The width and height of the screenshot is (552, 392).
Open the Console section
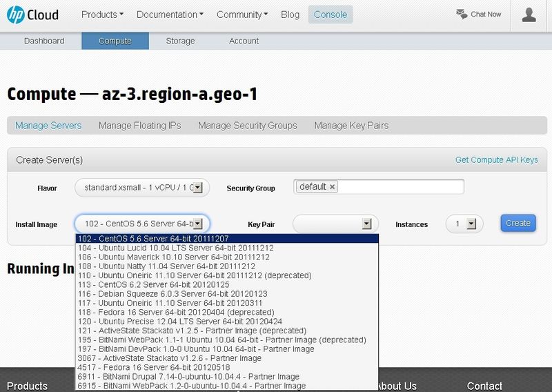(331, 14)
